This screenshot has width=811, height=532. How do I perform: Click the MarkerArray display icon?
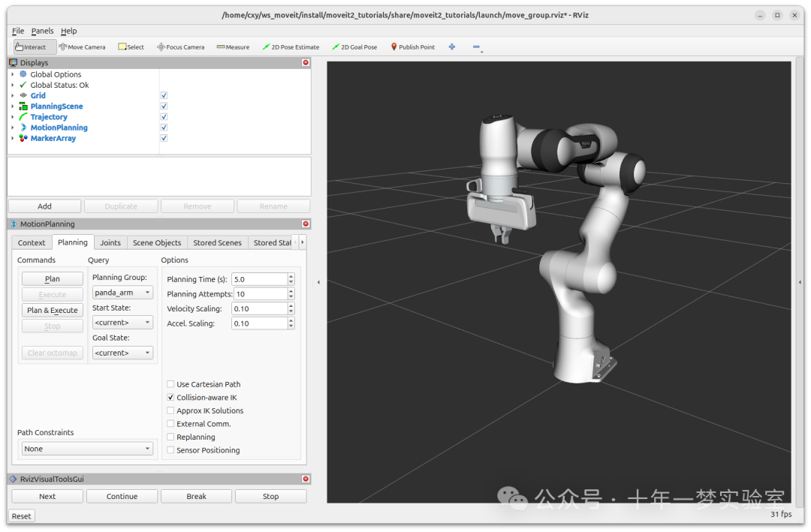23,138
